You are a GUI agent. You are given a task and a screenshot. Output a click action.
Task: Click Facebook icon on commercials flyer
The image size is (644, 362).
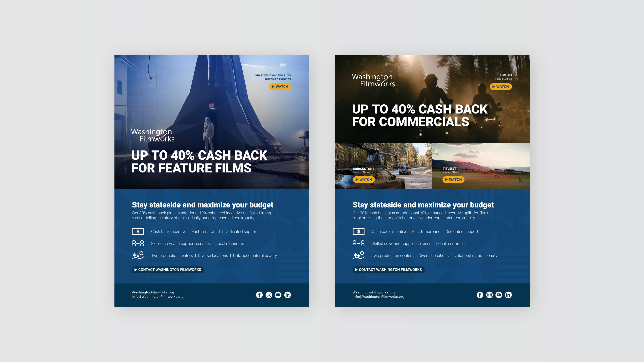(480, 295)
